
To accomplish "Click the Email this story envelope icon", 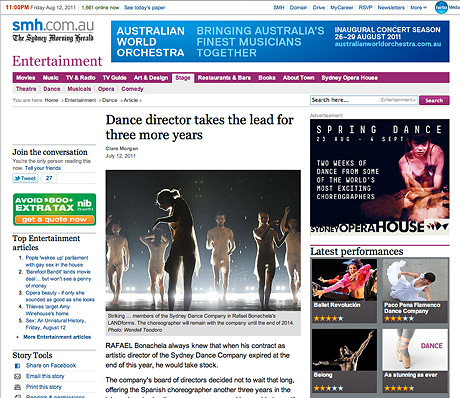I will tap(17, 376).
